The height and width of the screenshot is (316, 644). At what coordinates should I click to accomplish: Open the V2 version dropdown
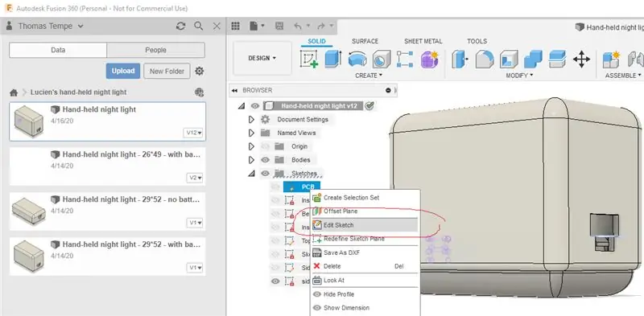pyautogui.click(x=195, y=178)
